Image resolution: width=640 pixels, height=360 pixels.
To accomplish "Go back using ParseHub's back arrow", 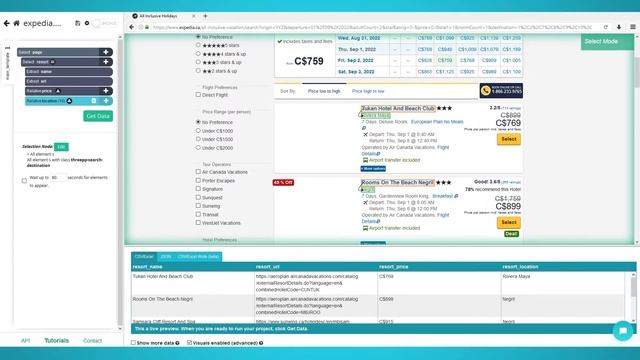I will (7, 23).
